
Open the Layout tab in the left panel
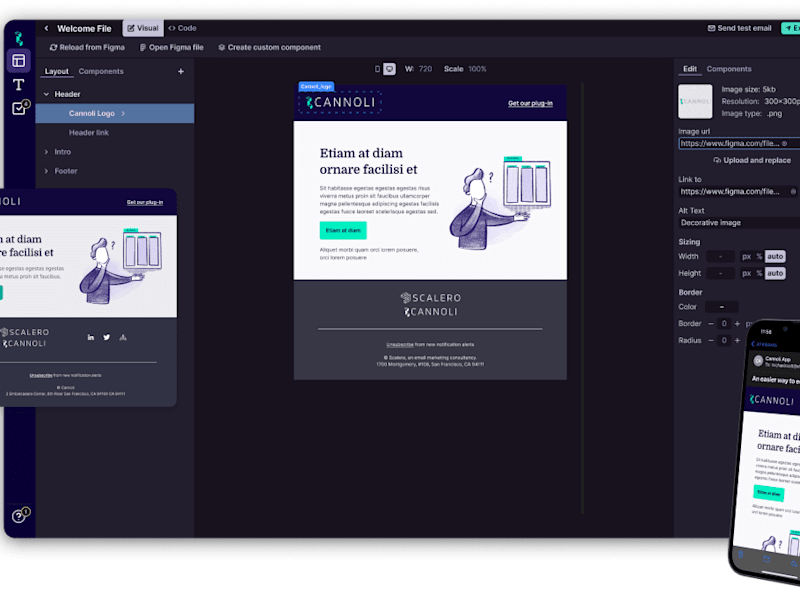pyautogui.click(x=57, y=71)
